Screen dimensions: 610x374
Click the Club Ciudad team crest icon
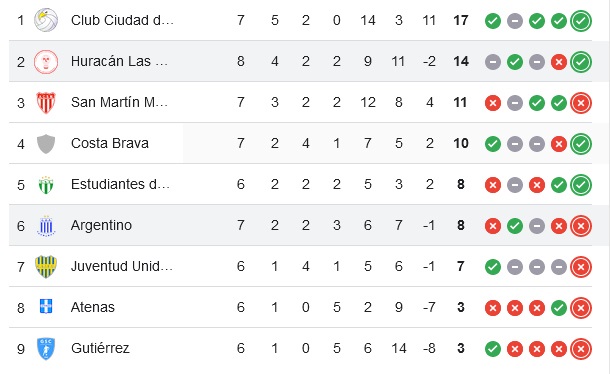point(46,20)
